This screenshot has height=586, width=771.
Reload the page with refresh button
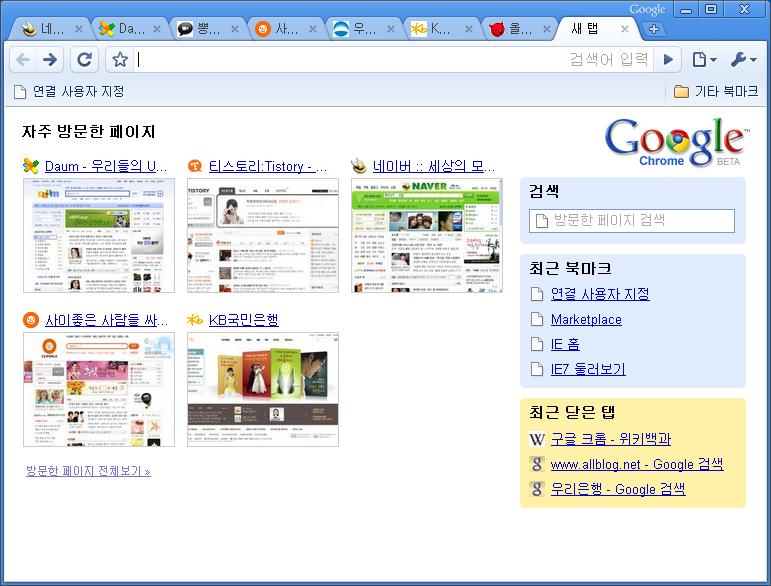tap(85, 60)
